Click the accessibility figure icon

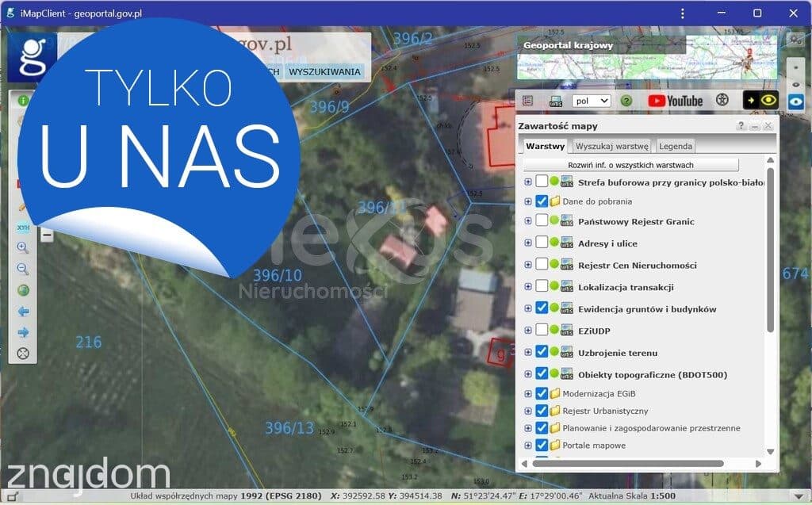click(x=722, y=100)
